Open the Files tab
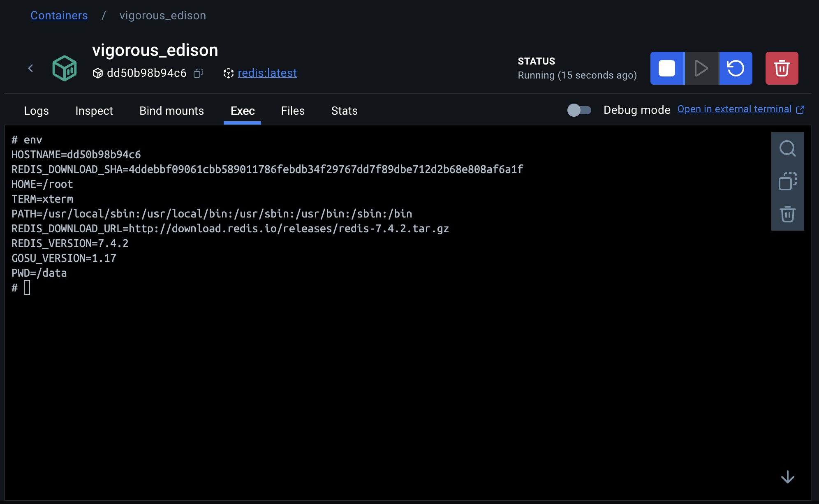 pos(293,111)
